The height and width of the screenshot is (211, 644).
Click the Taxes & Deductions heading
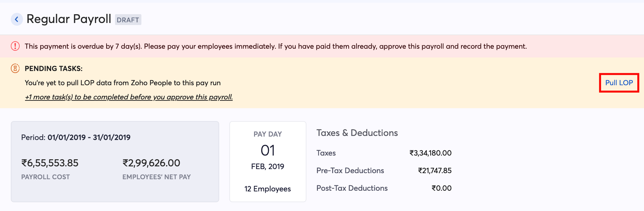coord(357,133)
